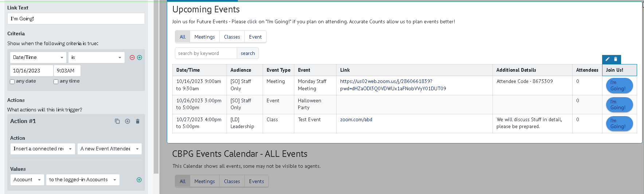This screenshot has height=194, width=644.
Task: Click I'm Going! for Halloween Party
Action: [x=619, y=105]
